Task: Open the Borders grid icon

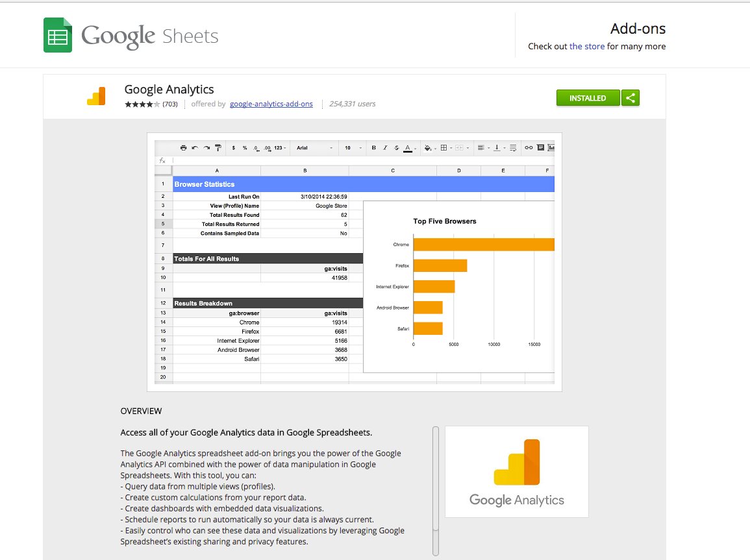Action: (x=444, y=148)
